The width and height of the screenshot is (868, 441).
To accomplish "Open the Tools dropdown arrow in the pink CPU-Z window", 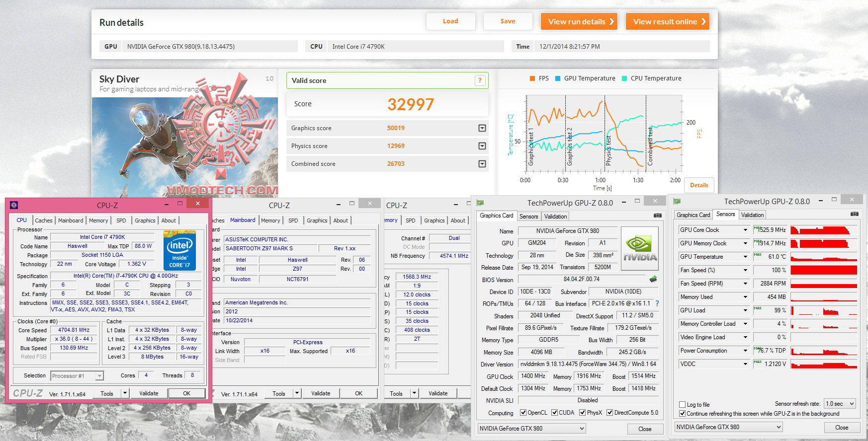I will click(x=125, y=393).
